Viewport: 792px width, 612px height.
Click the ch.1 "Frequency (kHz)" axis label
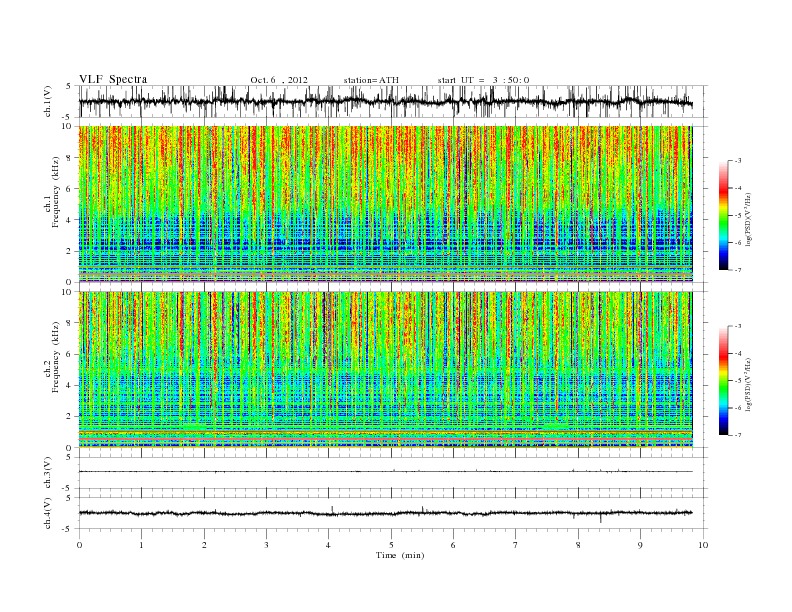tap(56, 192)
